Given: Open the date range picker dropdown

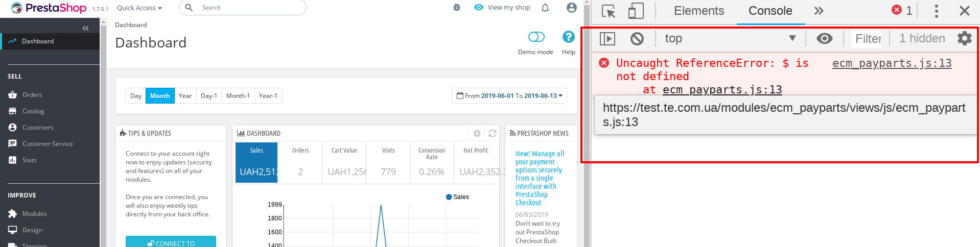Looking at the screenshot, I should pyautogui.click(x=509, y=96).
